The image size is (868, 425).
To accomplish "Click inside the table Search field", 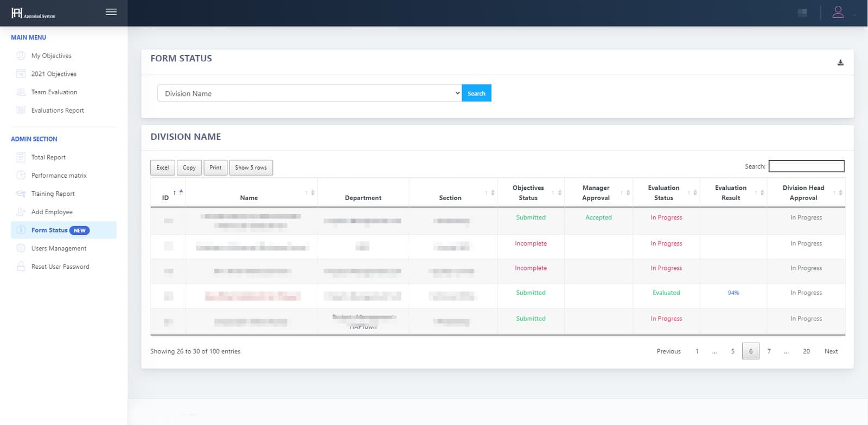I will pyautogui.click(x=807, y=166).
